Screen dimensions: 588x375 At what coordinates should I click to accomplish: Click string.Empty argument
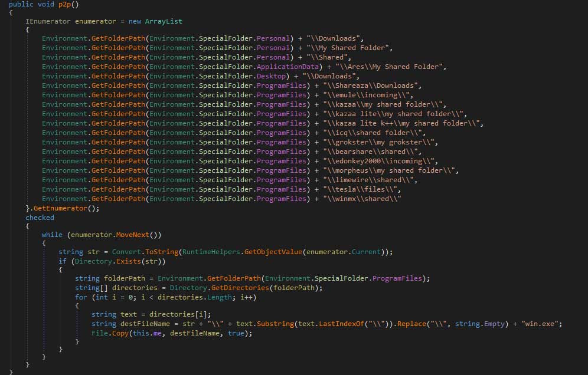(480, 324)
